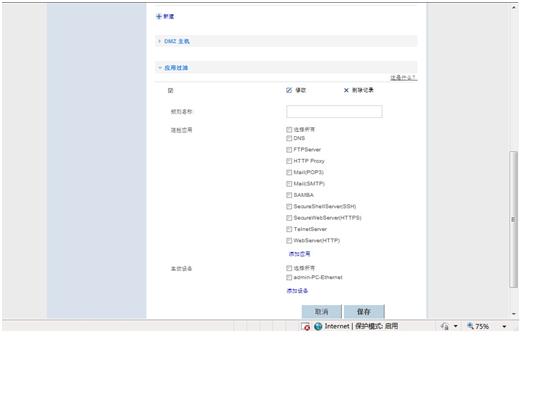Viewport: 558px width, 398px height.
Task: Enable the DNS checkbox
Action: 289,138
